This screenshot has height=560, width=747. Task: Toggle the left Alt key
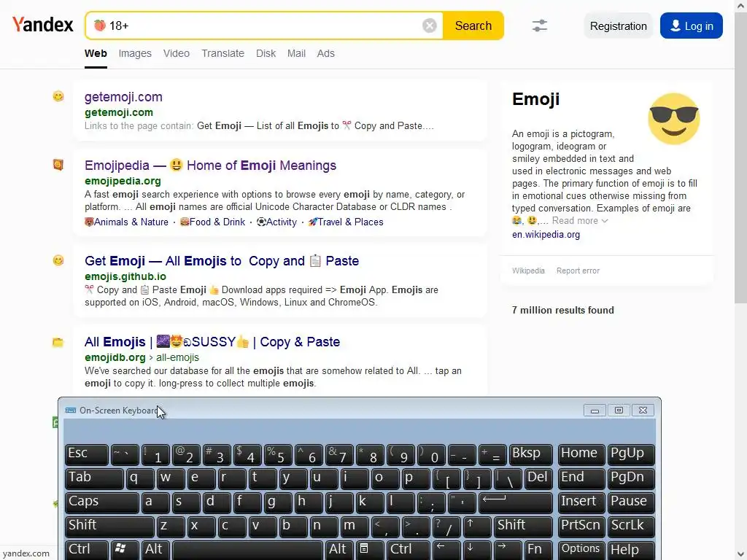(156, 550)
